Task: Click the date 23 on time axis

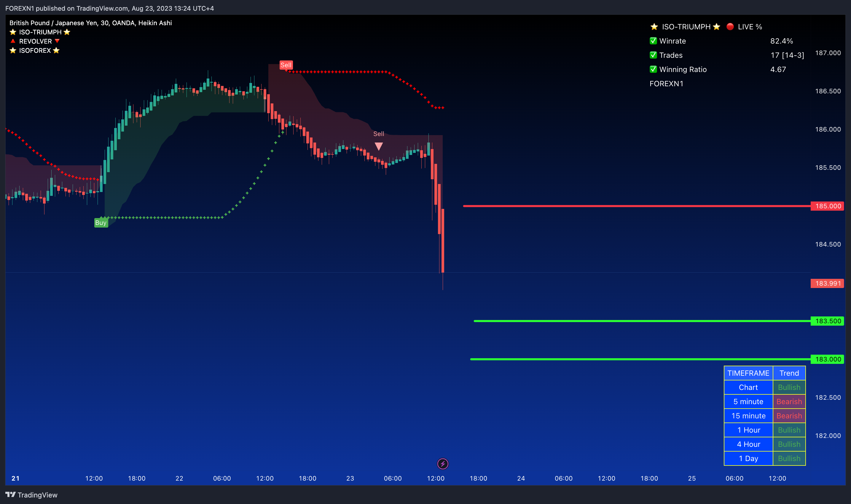Action: pos(350,478)
